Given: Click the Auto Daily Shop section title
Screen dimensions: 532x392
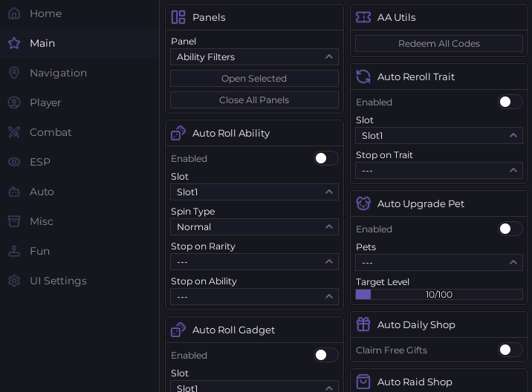Looking at the screenshot, I should tap(416, 324).
